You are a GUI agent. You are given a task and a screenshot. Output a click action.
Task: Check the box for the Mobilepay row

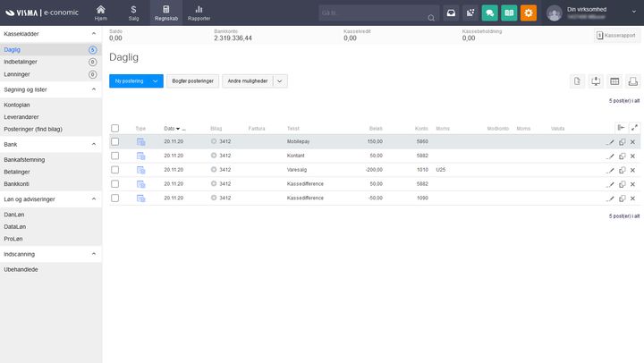114,141
